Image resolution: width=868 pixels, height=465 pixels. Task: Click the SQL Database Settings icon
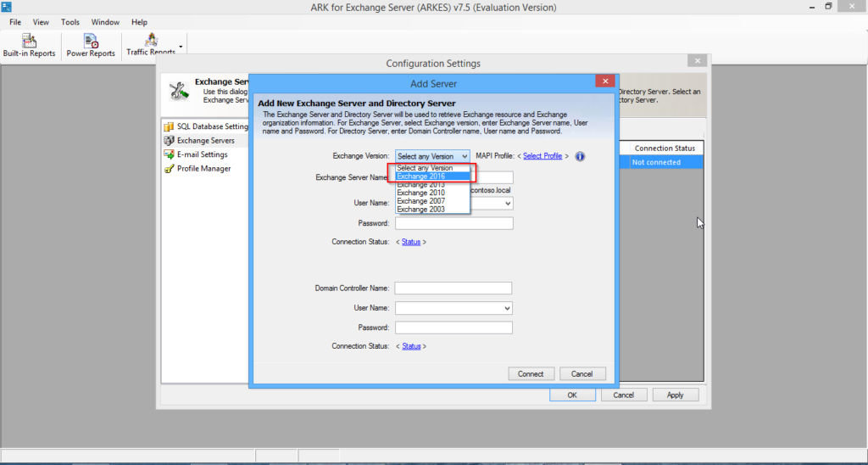[169, 127]
